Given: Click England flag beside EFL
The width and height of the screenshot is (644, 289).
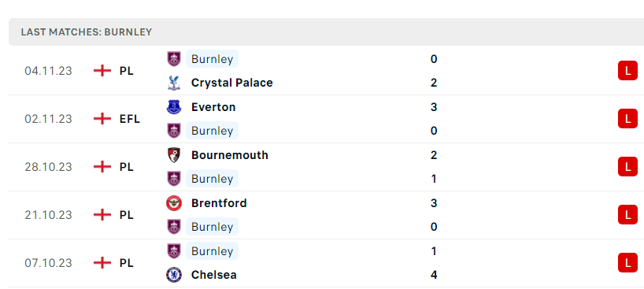Looking at the screenshot, I should 102,119.
